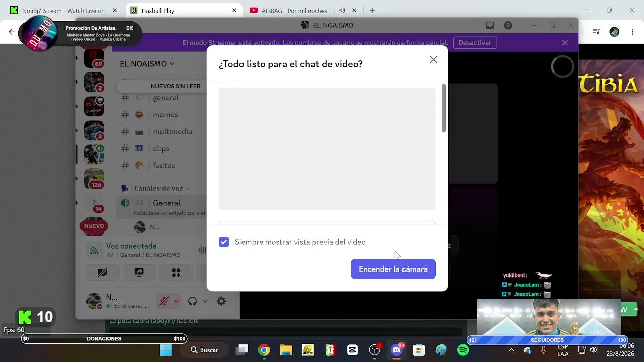Select the server icon with the 126 badge
The width and height of the screenshot is (644, 362).
point(94,178)
